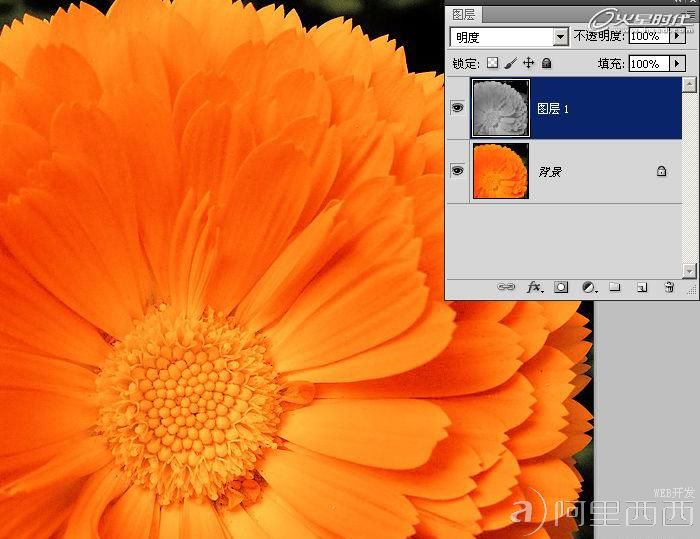Image resolution: width=700 pixels, height=539 pixels.
Task: Open the fx layer style menu
Action: (534, 287)
